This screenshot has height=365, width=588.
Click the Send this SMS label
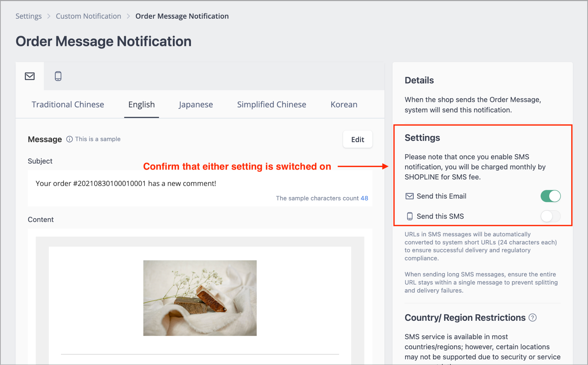pyautogui.click(x=440, y=216)
